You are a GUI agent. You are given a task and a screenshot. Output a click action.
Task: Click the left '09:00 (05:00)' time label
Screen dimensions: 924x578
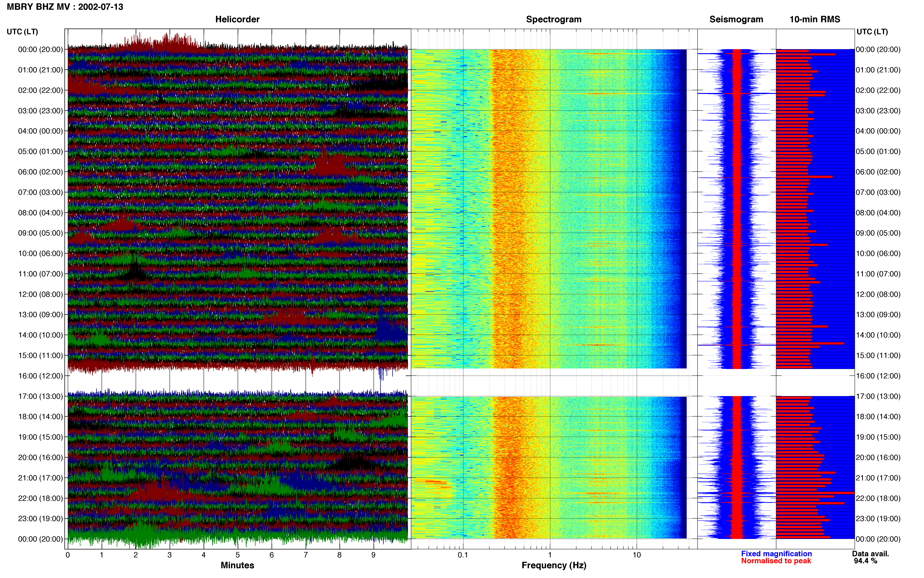pos(41,233)
